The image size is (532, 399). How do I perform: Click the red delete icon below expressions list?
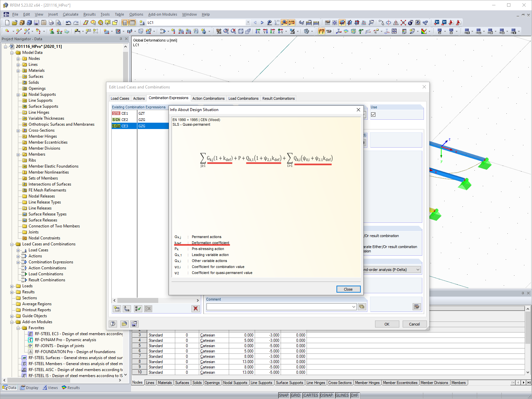coord(196,309)
